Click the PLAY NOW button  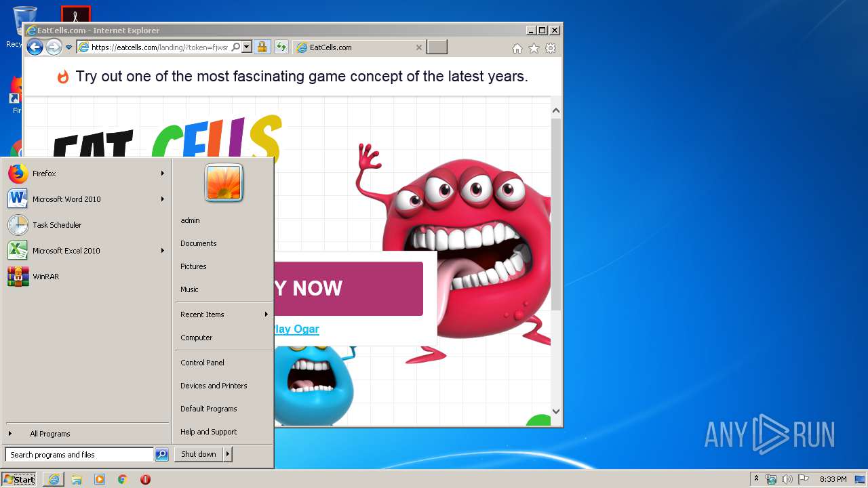click(349, 288)
